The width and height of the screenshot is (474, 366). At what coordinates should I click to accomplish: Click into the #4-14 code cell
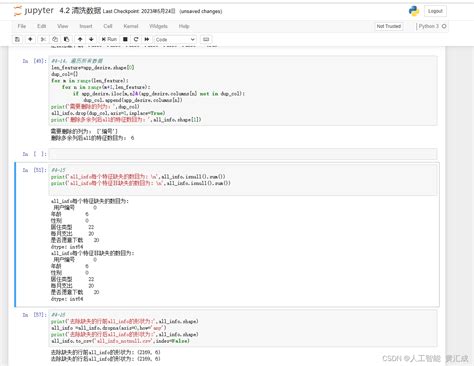tap(243, 90)
